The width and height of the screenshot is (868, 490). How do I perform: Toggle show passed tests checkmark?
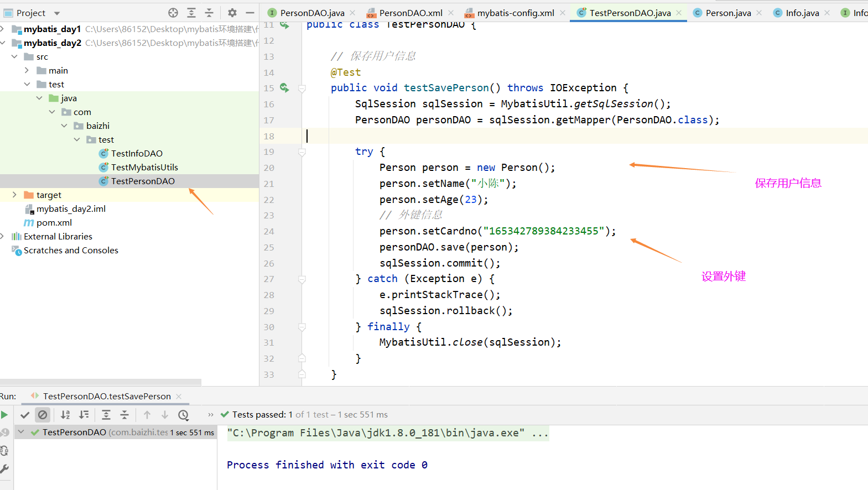click(25, 415)
